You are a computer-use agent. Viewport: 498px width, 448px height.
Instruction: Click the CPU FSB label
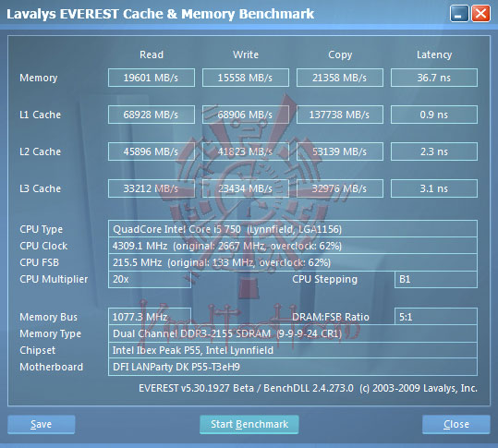(x=39, y=262)
